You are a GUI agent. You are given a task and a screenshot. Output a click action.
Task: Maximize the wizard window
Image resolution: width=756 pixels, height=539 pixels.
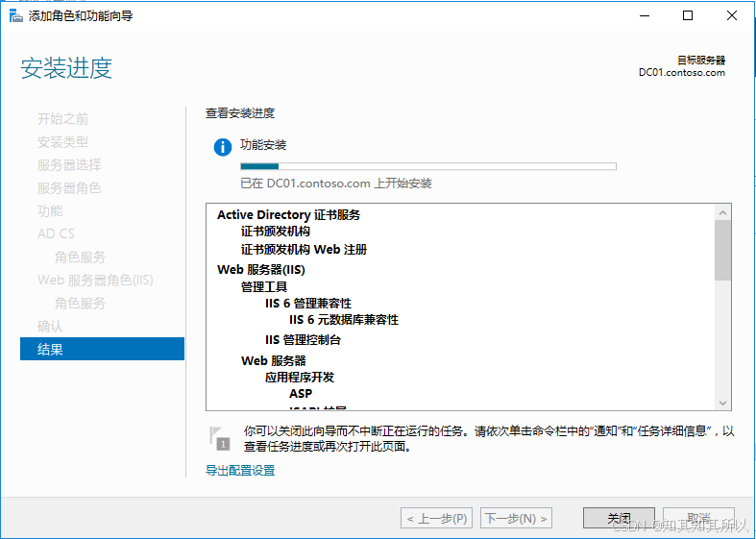[x=688, y=15]
